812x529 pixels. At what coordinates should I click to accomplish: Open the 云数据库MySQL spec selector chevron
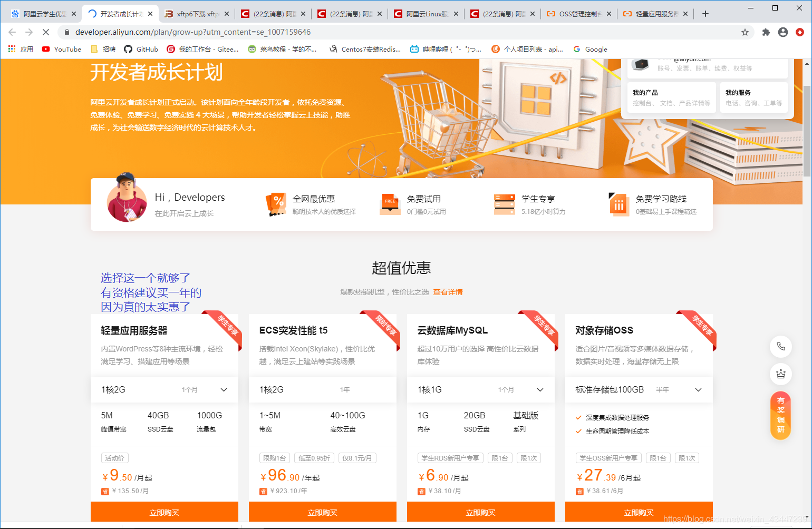(x=540, y=390)
